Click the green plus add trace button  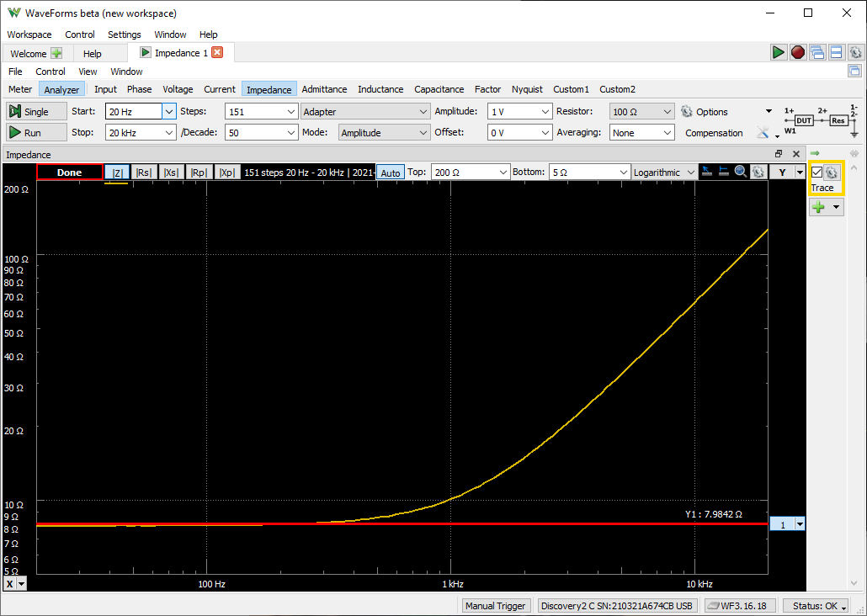[819, 207]
